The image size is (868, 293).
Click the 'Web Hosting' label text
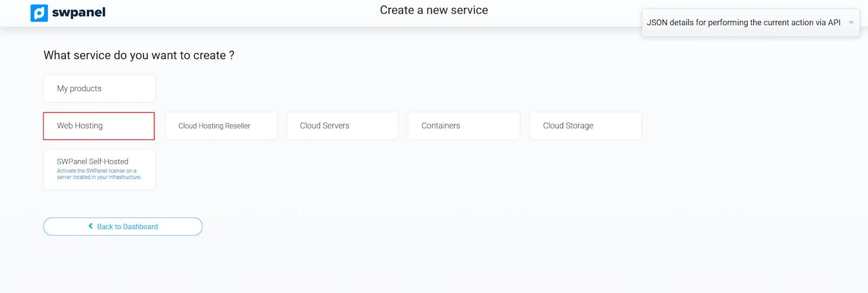pyautogui.click(x=80, y=126)
